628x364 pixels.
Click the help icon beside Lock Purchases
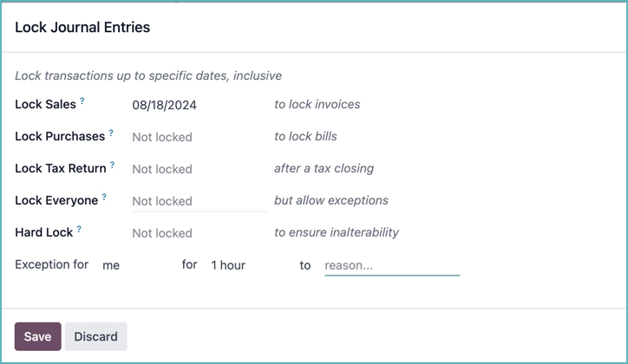[111, 133]
